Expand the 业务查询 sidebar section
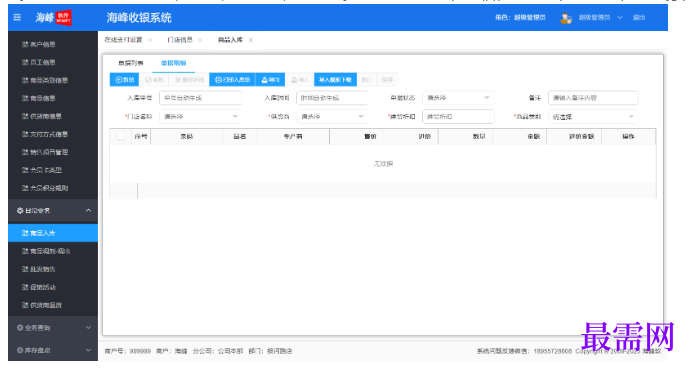This screenshot has width=693, height=368. click(88, 328)
